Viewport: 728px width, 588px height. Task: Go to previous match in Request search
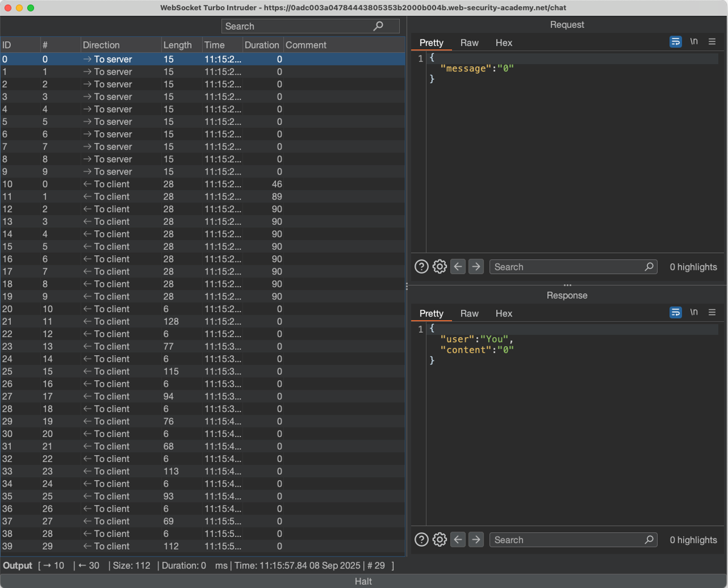click(458, 267)
